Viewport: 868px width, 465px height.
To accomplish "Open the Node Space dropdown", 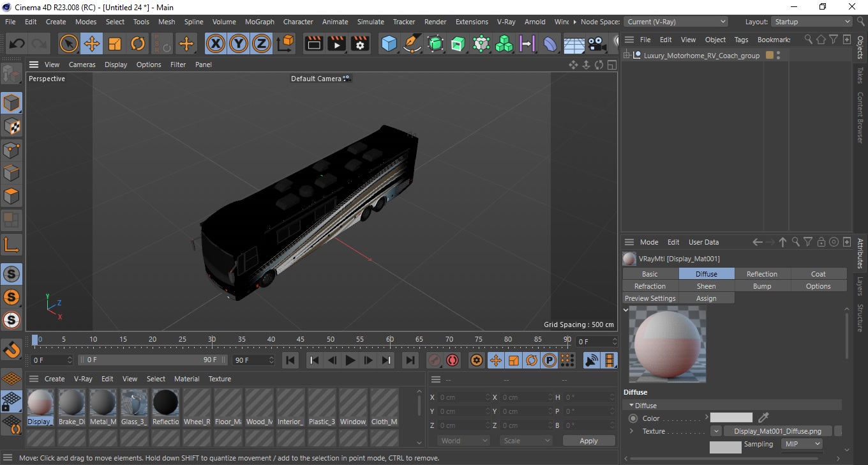I will pyautogui.click(x=676, y=22).
